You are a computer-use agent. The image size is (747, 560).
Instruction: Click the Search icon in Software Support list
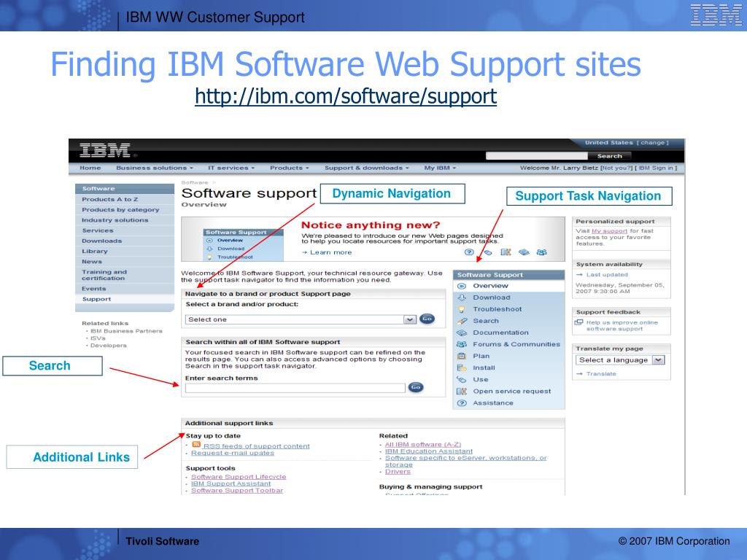461,321
